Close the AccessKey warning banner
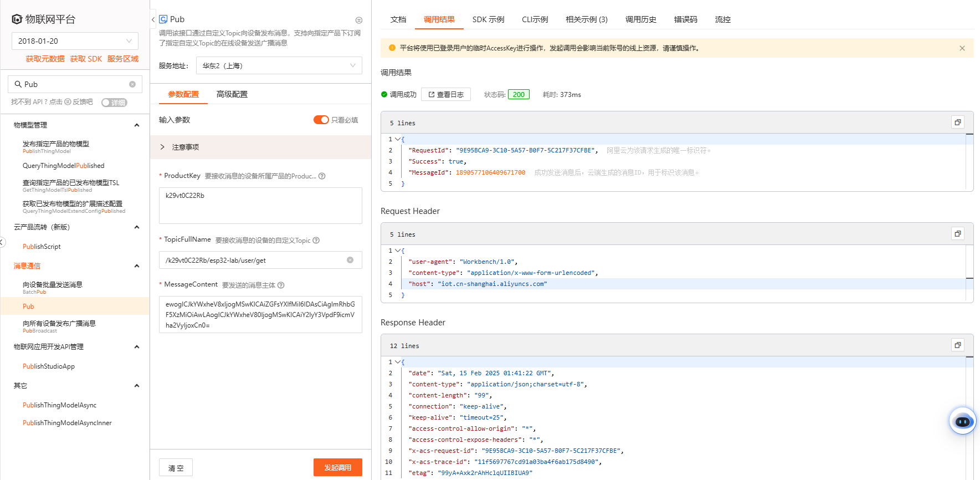The height and width of the screenshot is (480, 980). [962, 48]
